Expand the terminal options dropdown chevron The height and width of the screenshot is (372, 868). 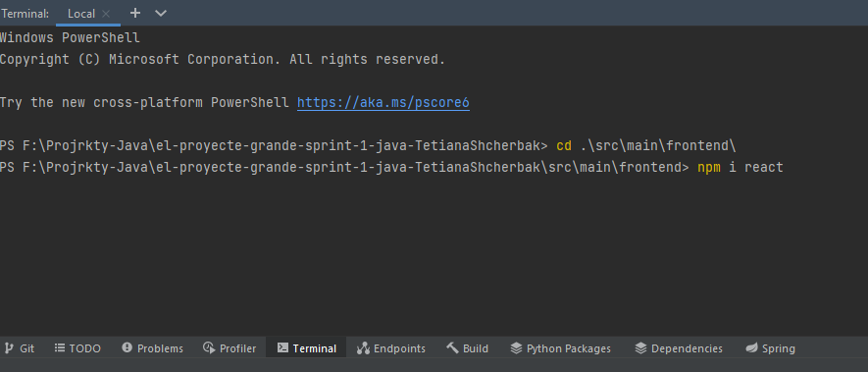coord(161,13)
